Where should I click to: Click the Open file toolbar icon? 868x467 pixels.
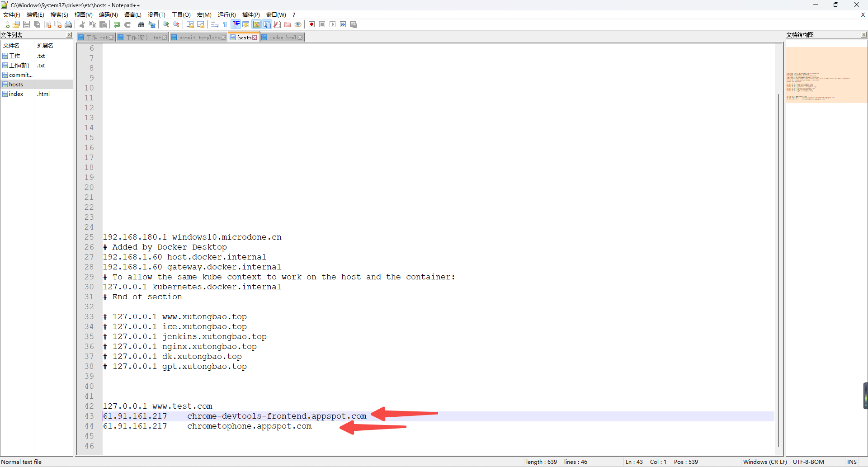pyautogui.click(x=16, y=24)
